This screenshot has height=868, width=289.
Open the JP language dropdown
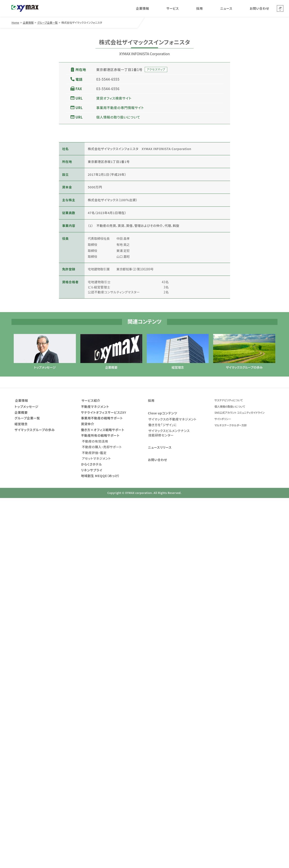tap(280, 8)
